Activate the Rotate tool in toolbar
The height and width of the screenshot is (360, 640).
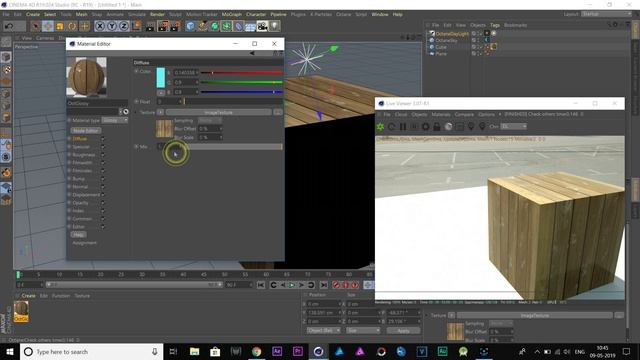click(x=72, y=26)
